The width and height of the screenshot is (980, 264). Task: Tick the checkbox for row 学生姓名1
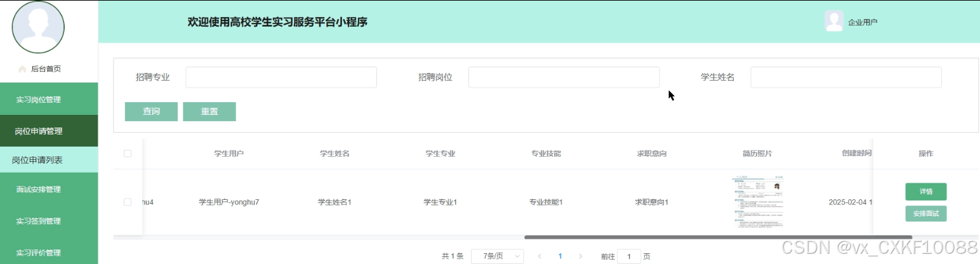(x=128, y=202)
